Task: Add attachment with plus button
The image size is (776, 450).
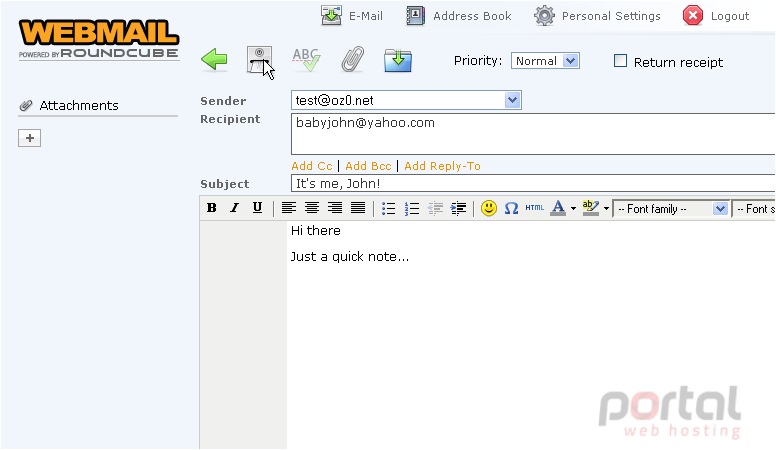Action: point(30,138)
